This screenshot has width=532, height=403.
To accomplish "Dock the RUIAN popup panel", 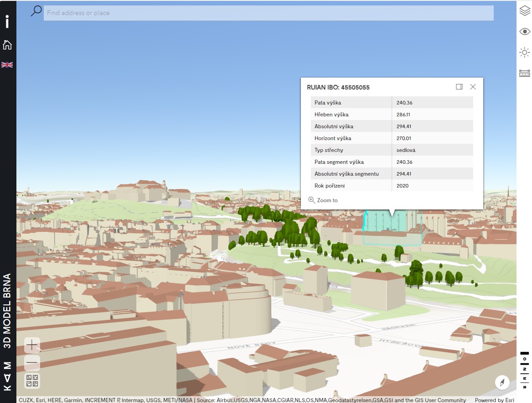I will tap(459, 87).
